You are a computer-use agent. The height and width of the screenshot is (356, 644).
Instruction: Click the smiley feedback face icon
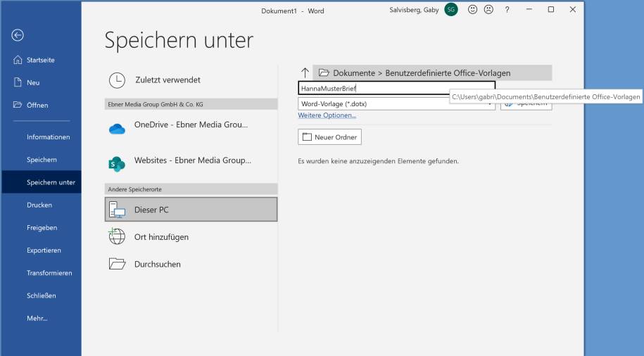(x=472, y=10)
